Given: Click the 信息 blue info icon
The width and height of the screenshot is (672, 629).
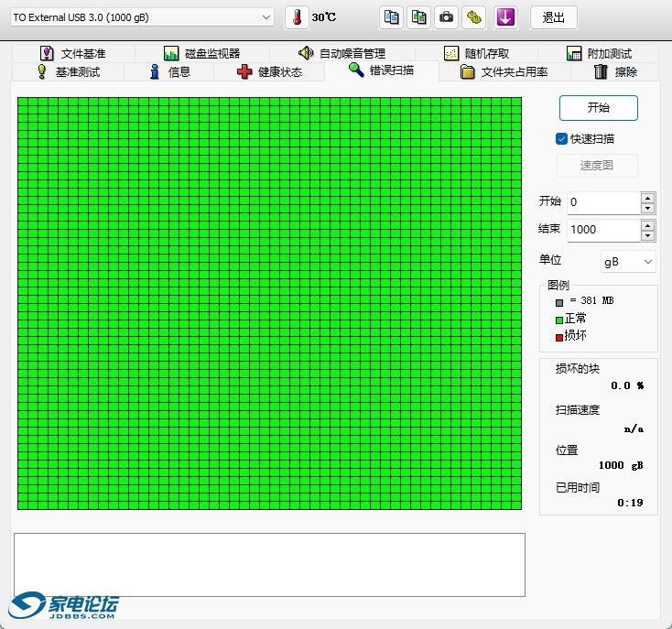Looking at the screenshot, I should (155, 71).
